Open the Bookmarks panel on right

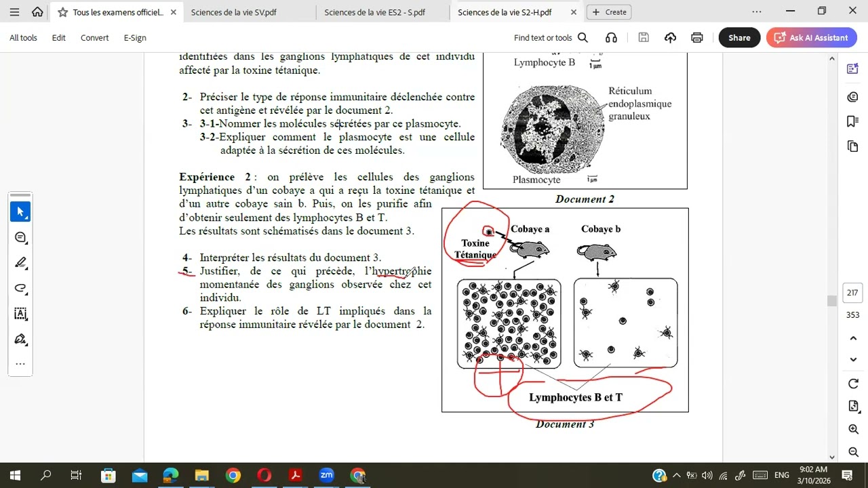click(852, 121)
